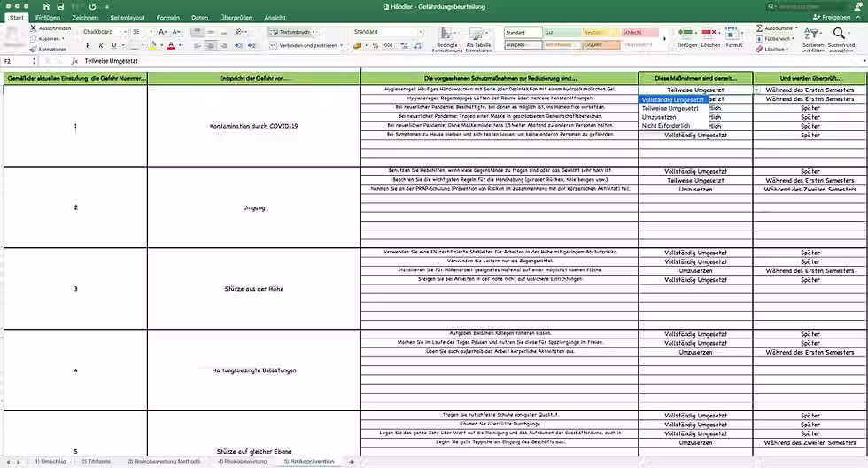Viewport: 868px width, 468px height.
Task: Add a new sheet with the plus icon
Action: pos(351,462)
